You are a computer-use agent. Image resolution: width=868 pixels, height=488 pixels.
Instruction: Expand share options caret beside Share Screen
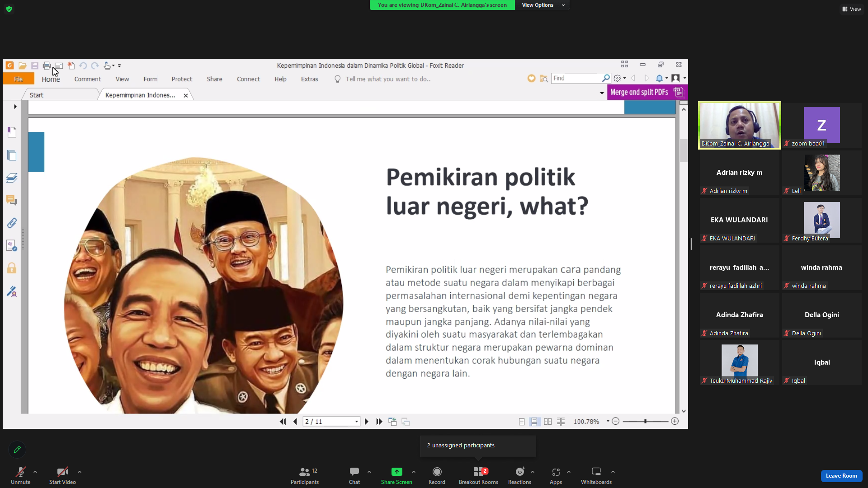pos(414,472)
